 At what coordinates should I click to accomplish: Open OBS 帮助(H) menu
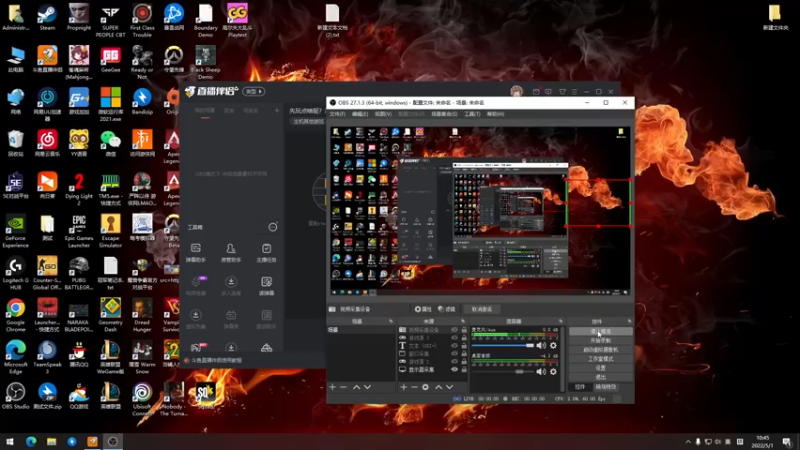coord(495,114)
